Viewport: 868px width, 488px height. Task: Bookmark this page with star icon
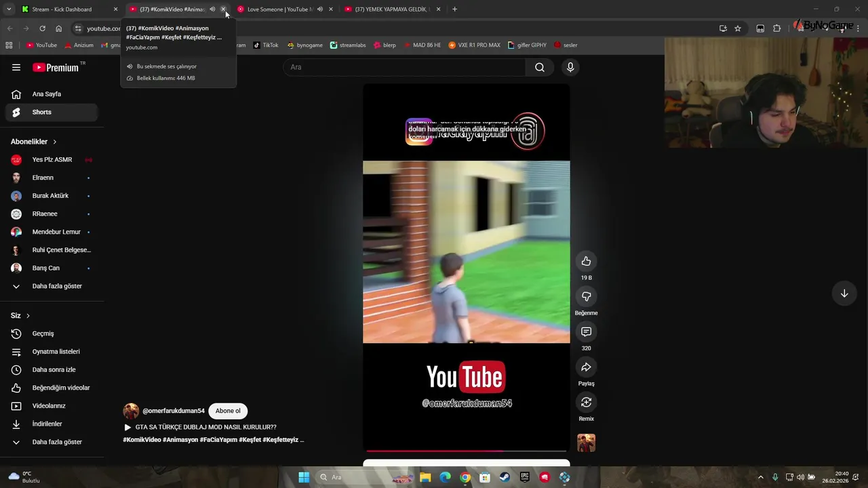pos(738,28)
